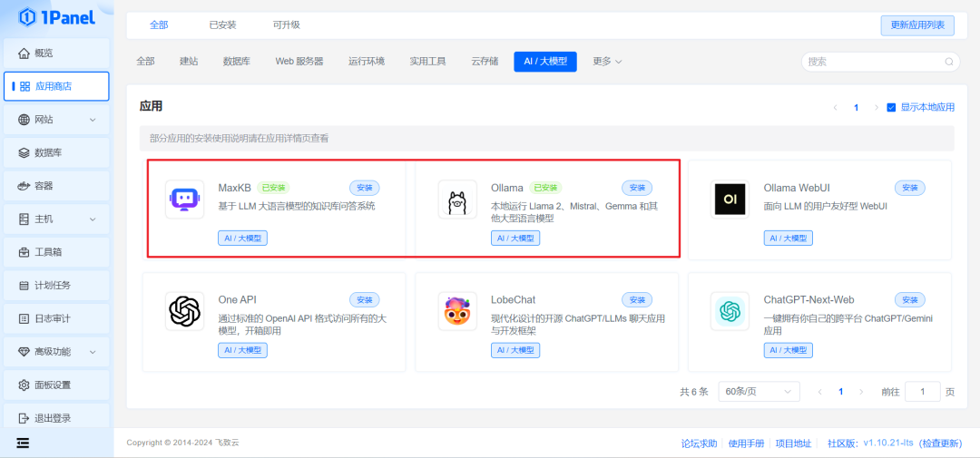This screenshot has width=980, height=458.
Task: Click the (检查更新) link
Action: [940, 443]
